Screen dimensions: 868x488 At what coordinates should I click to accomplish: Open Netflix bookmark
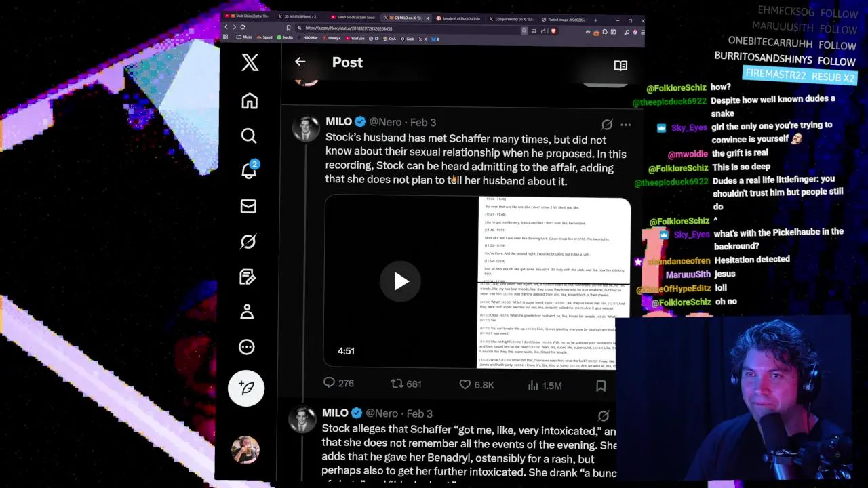[x=285, y=37]
